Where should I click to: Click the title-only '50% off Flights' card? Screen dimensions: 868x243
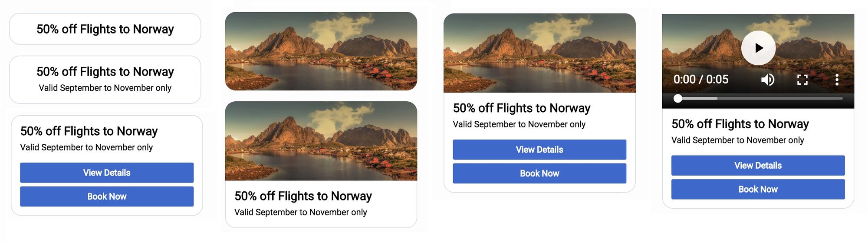pyautogui.click(x=105, y=29)
